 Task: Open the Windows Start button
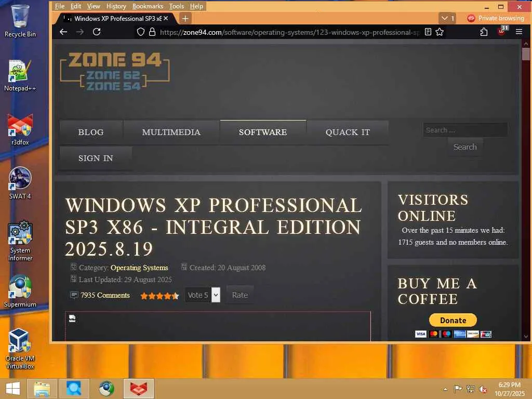[x=12, y=389]
